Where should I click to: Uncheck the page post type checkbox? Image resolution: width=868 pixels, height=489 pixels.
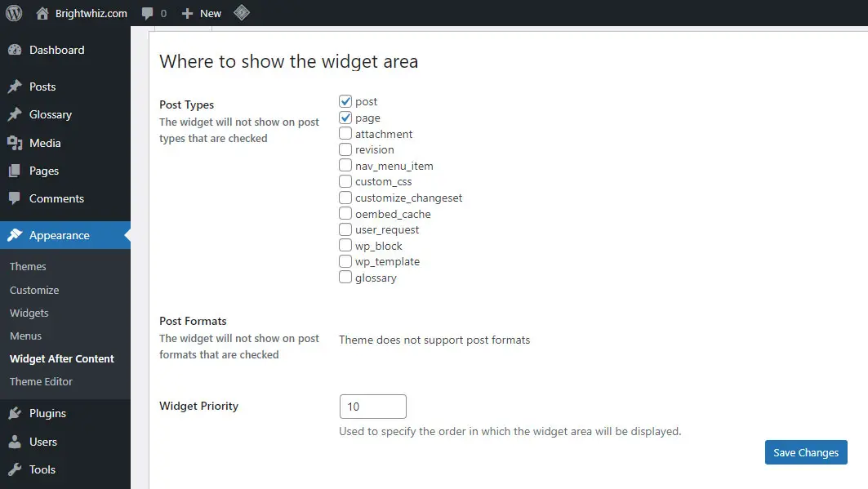[345, 118]
